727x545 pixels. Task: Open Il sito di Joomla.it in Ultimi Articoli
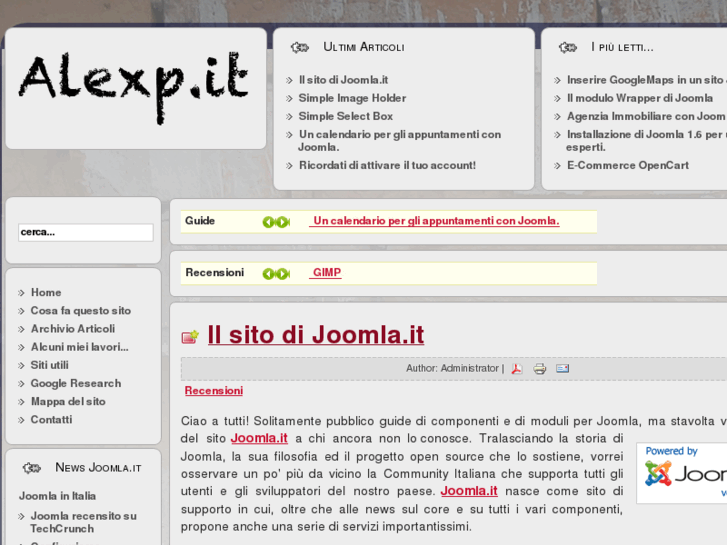[344, 80]
